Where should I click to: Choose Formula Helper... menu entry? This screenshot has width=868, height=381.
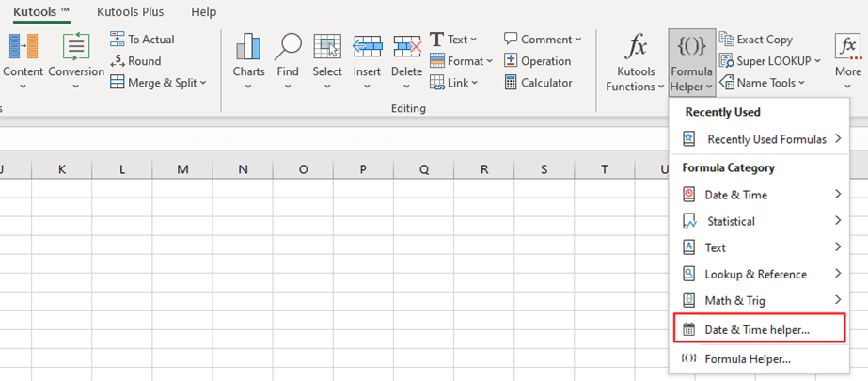747,358
